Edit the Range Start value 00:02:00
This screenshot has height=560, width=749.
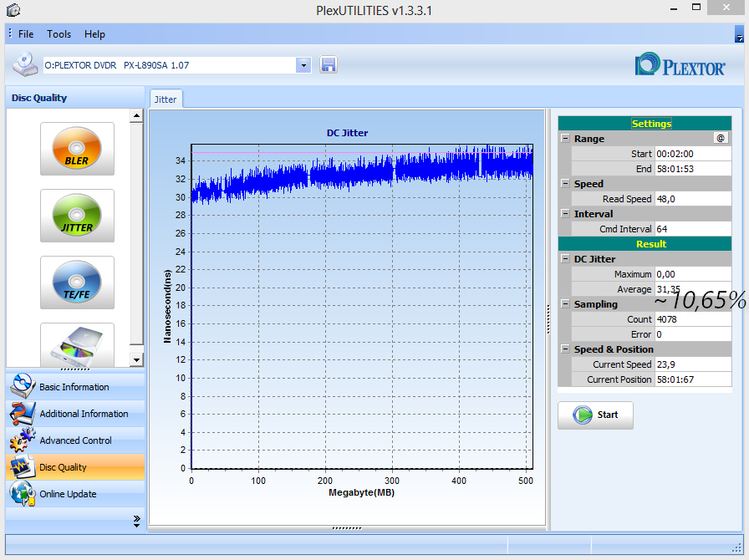pyautogui.click(x=693, y=154)
